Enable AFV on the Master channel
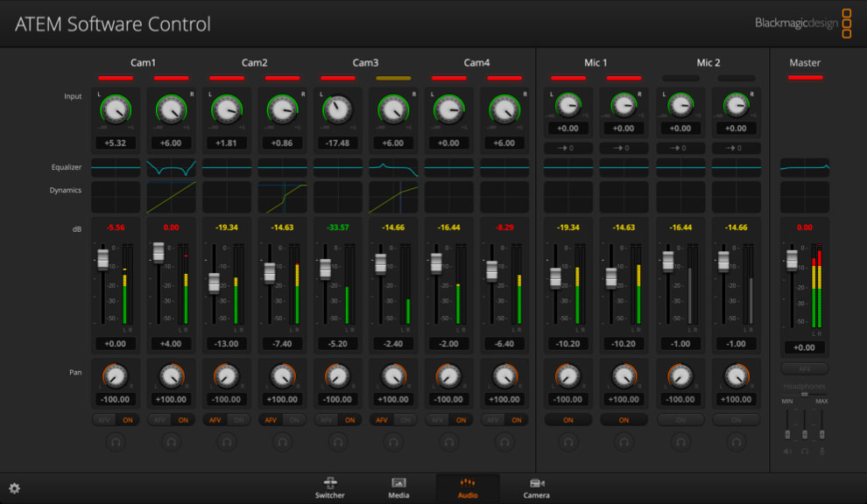The image size is (867, 504). coord(805,367)
